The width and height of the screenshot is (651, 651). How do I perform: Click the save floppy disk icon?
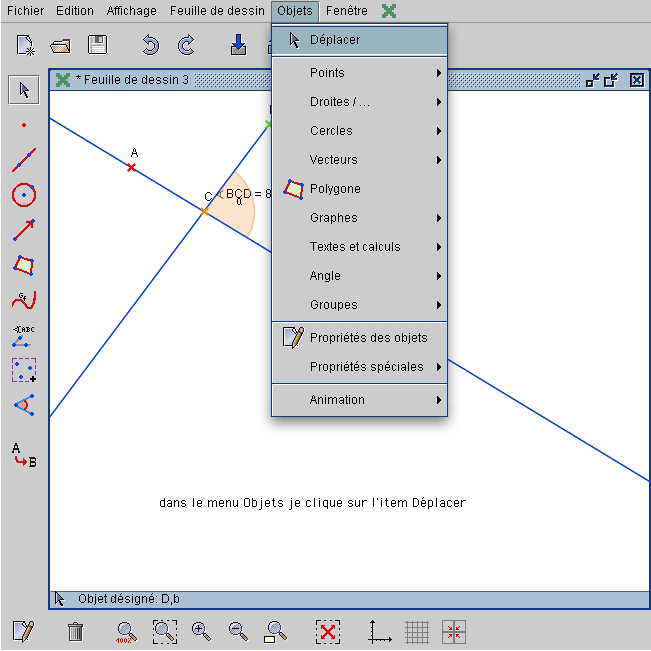pos(97,45)
